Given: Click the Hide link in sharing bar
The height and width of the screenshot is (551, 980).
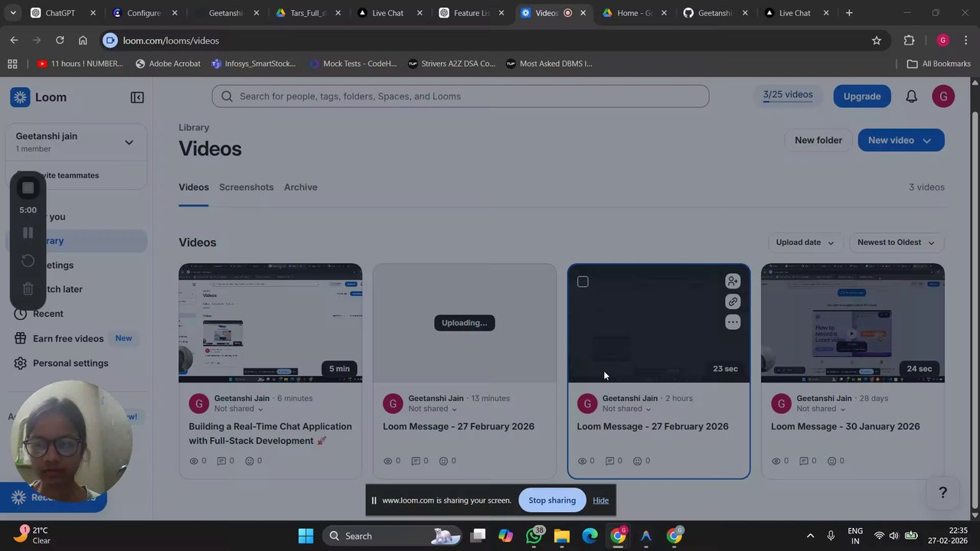Looking at the screenshot, I should point(601,500).
